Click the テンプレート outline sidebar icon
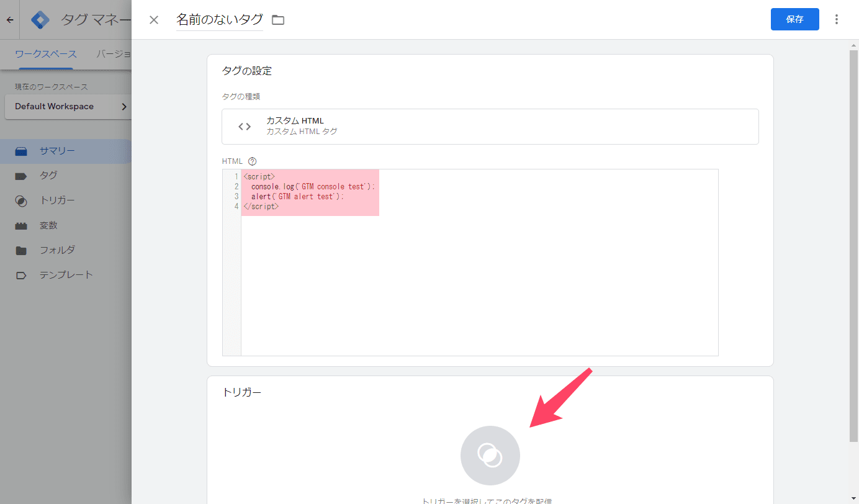The height and width of the screenshot is (504, 859). 21,276
